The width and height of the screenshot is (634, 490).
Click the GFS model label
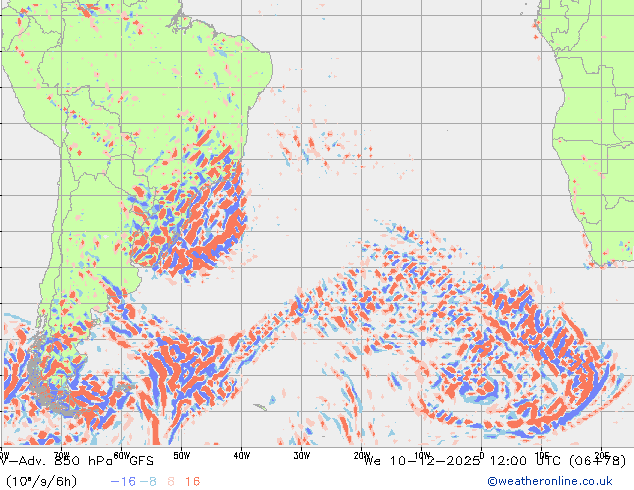(141, 461)
